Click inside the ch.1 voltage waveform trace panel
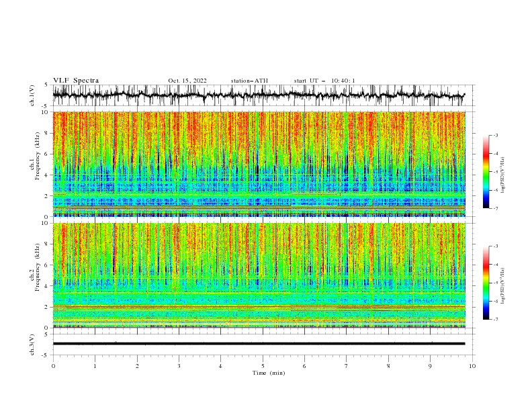Image resolution: width=532 pixels, height=411 pixels. tap(264, 95)
